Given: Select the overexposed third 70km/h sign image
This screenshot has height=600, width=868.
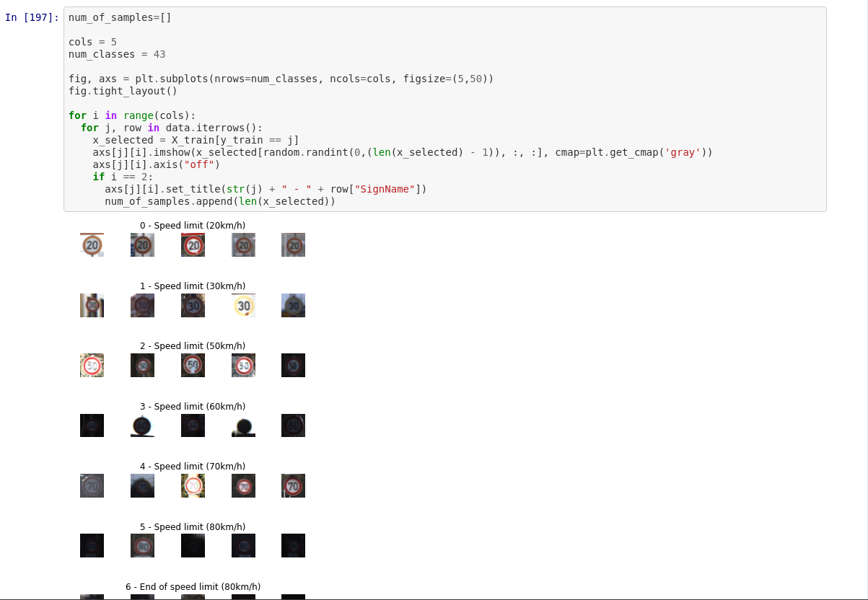Looking at the screenshot, I should [x=193, y=486].
